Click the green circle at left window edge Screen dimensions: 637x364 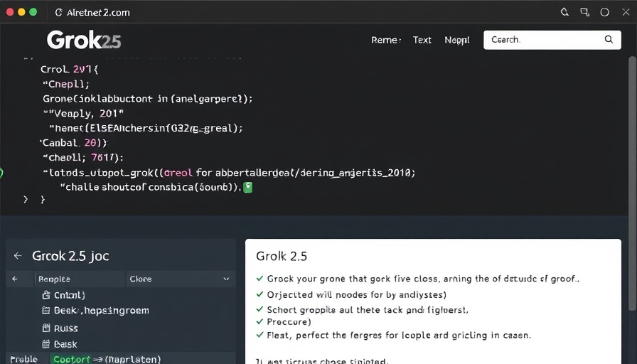click(1, 173)
